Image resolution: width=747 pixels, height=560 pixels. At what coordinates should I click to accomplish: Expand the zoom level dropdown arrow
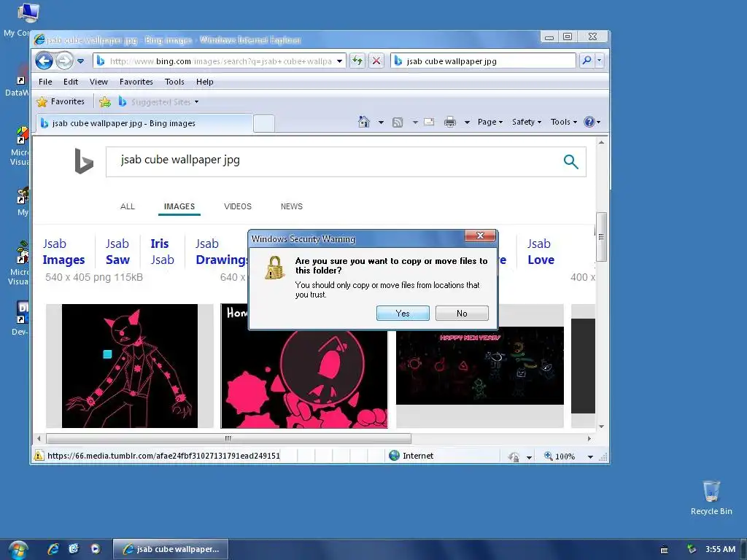coord(590,456)
